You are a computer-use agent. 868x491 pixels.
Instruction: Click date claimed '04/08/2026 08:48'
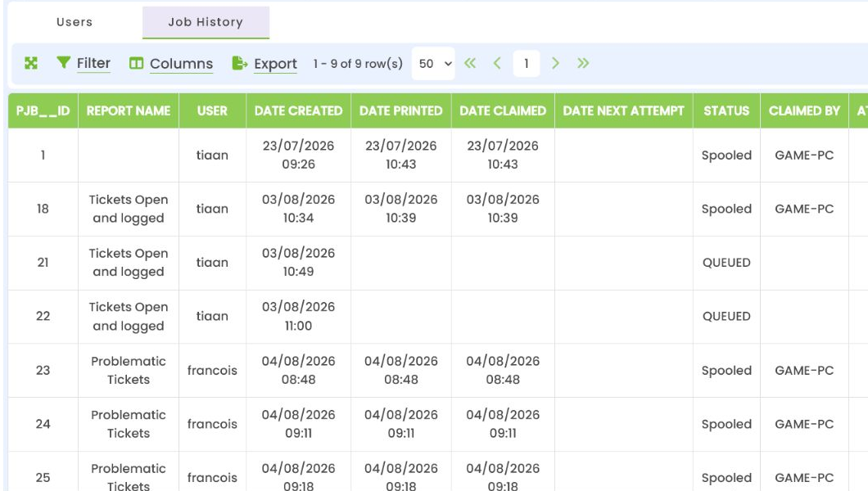point(503,371)
